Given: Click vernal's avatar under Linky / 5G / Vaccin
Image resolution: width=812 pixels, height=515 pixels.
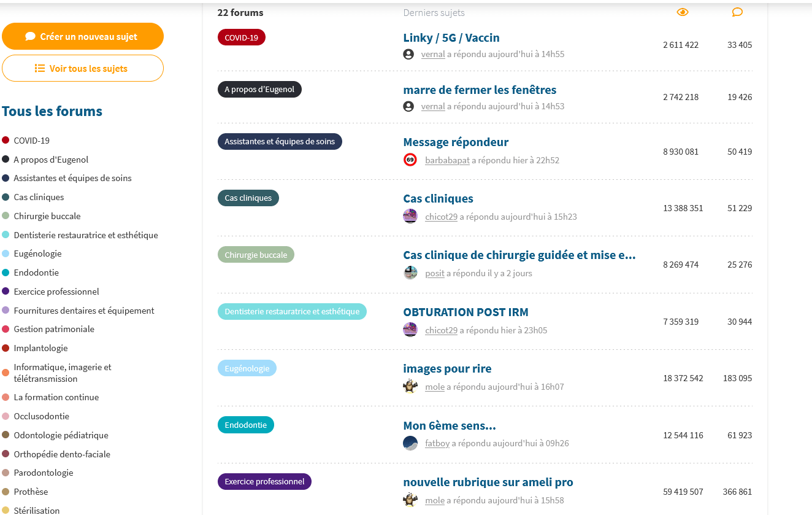Looking at the screenshot, I should (408, 54).
